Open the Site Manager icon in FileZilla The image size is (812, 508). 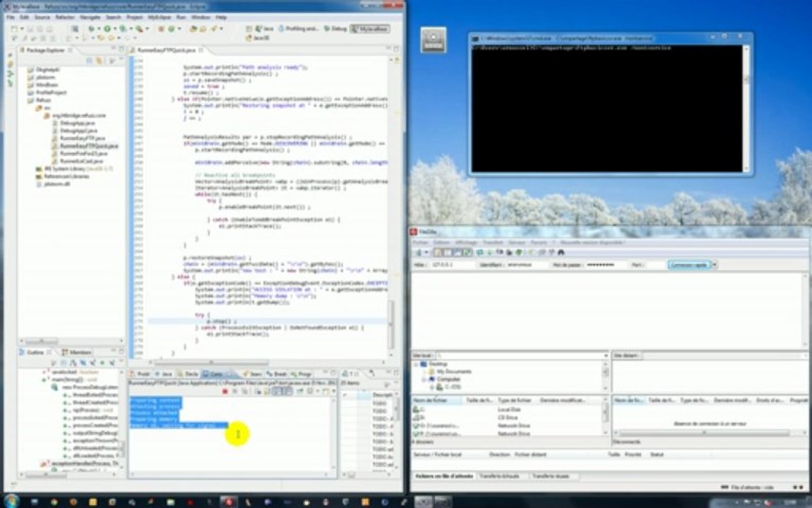[x=419, y=253]
